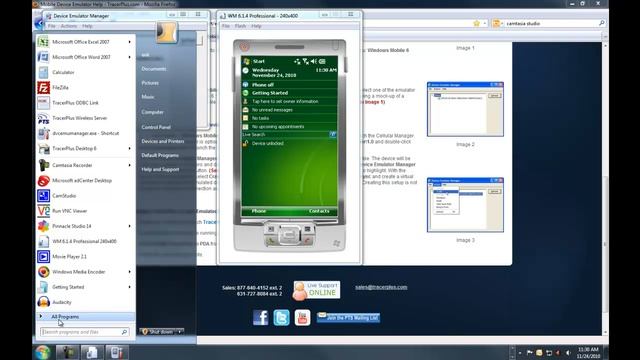Click Firefox camtasia studio search box
This screenshot has height=360, width=640.
(x=550, y=24)
